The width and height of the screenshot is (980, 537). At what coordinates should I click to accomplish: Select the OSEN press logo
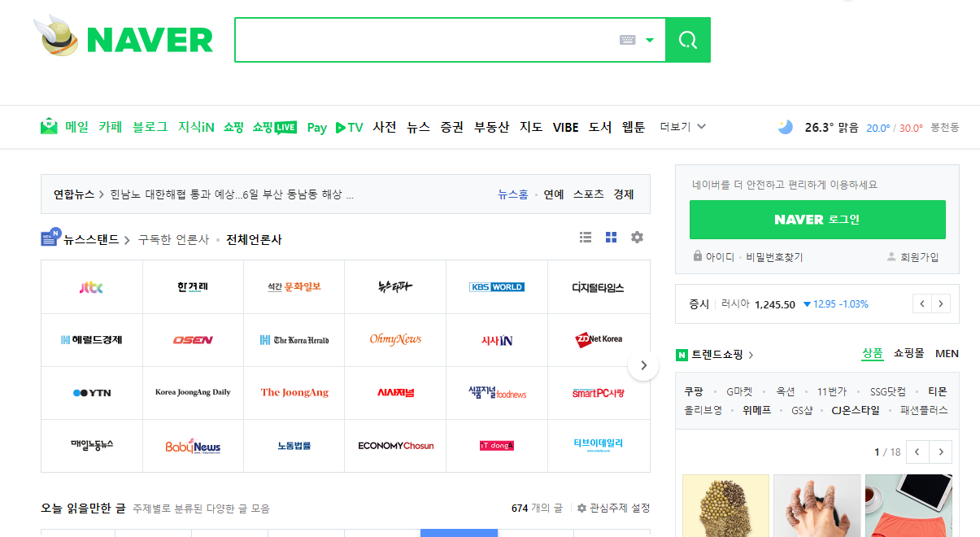[193, 340]
